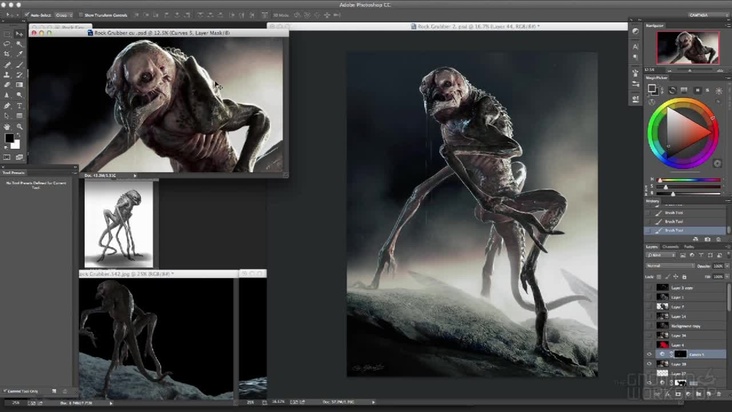Select the Healing Brush tool
This screenshot has width=732, height=412.
[7, 65]
